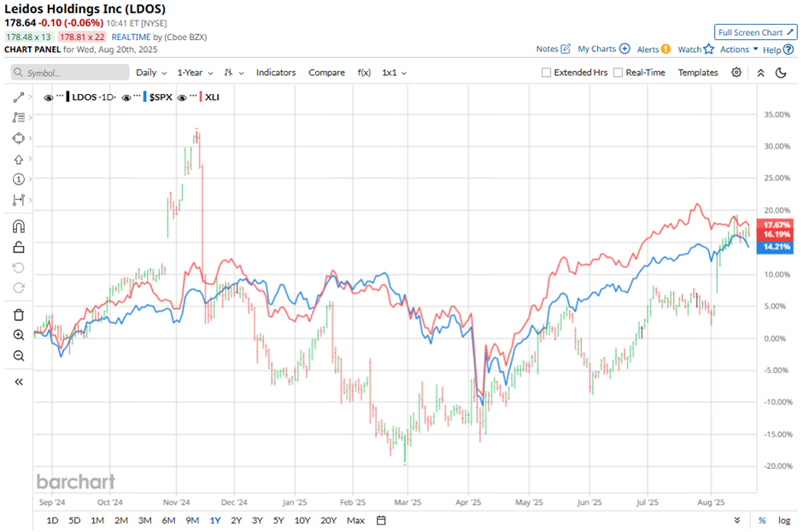Open the Full Screen Chart
This screenshot has height=532, width=803.
[755, 32]
